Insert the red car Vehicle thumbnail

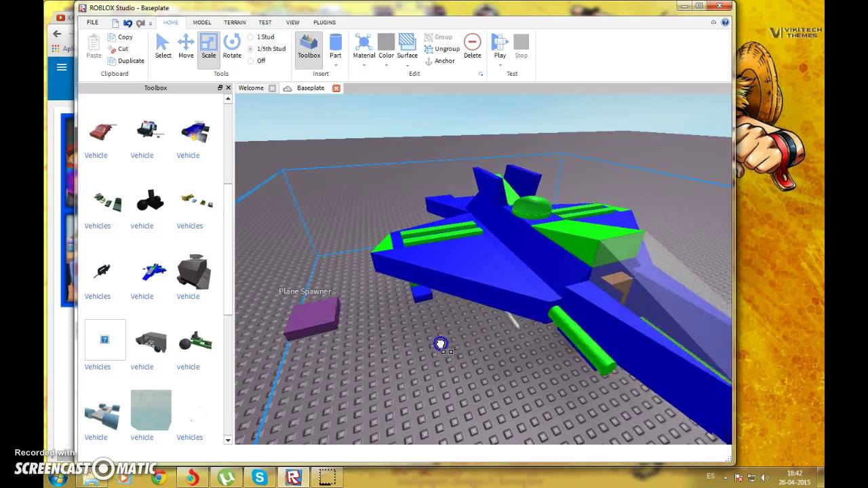(103, 131)
